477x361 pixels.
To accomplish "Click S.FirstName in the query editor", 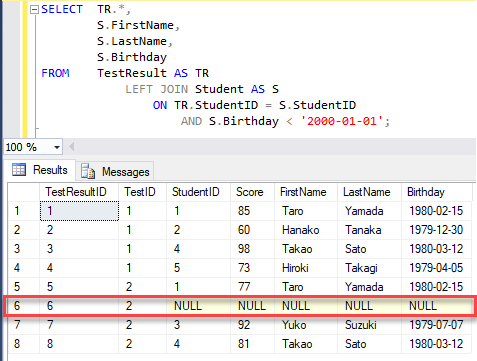I will point(135,25).
